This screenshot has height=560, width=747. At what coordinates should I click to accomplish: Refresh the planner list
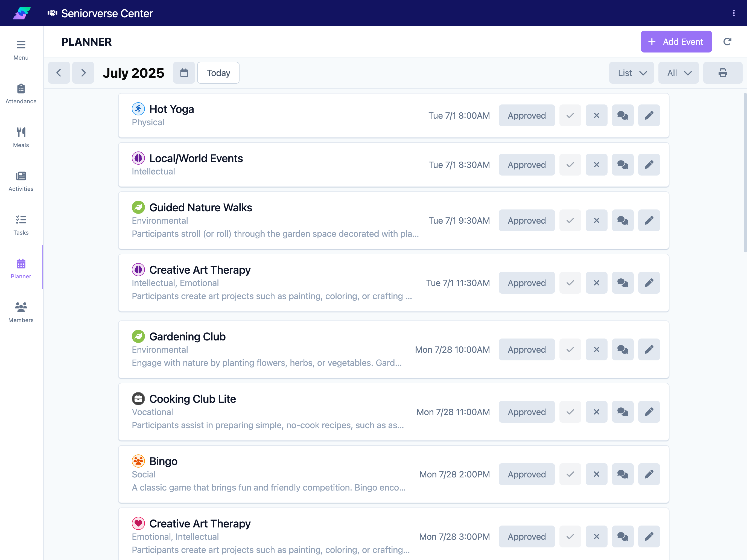click(x=727, y=42)
